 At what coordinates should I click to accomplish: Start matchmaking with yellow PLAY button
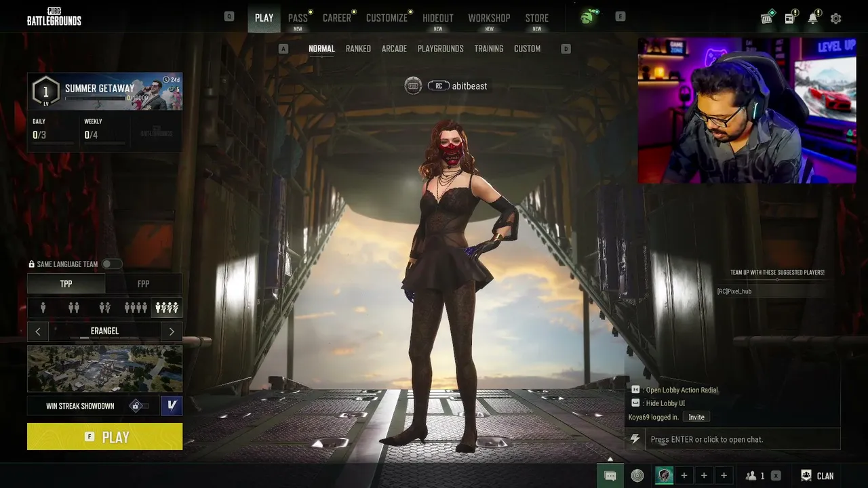click(x=104, y=436)
